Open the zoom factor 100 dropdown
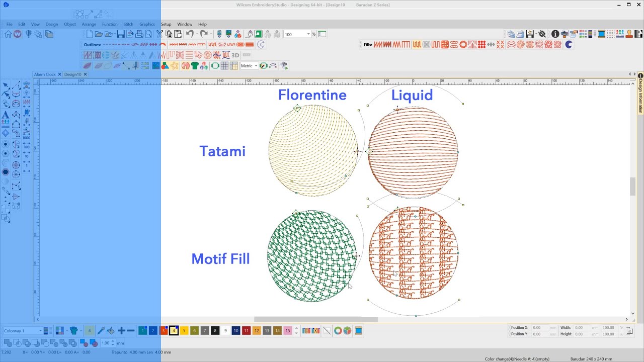Image resolution: width=644 pixels, height=362 pixels. click(308, 34)
